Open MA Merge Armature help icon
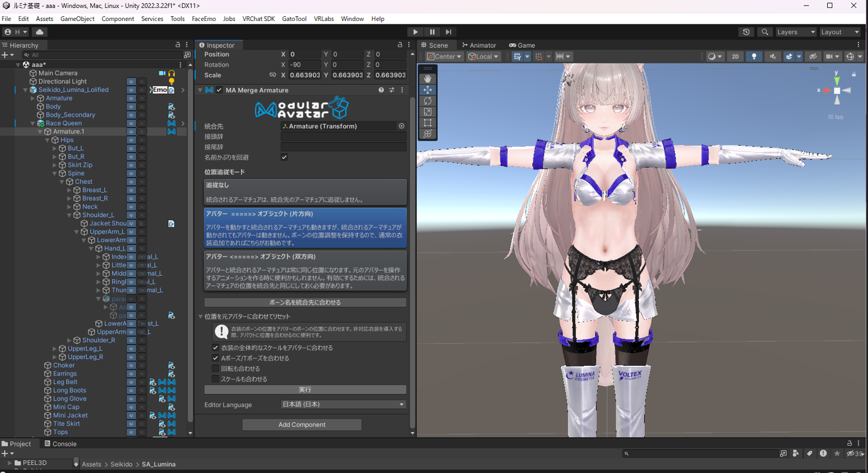This screenshot has height=473, width=868. [x=381, y=90]
